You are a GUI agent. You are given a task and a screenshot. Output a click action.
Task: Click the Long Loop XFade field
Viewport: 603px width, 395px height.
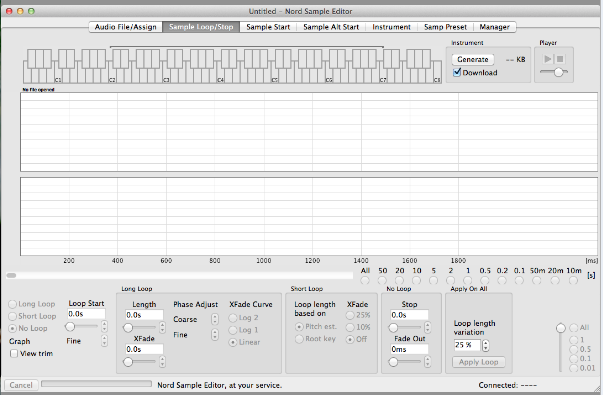coord(144,349)
